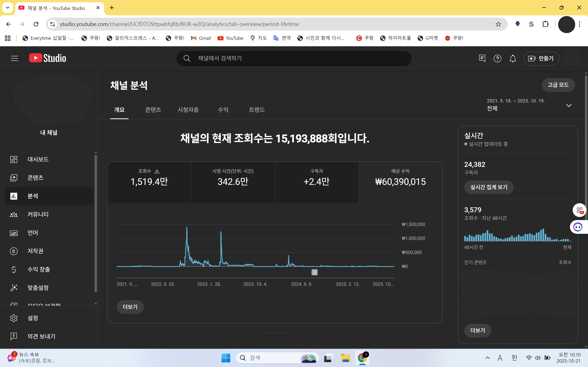Toggle 고급 모드 button
Screen dimensions: 588x367
tap(558, 85)
